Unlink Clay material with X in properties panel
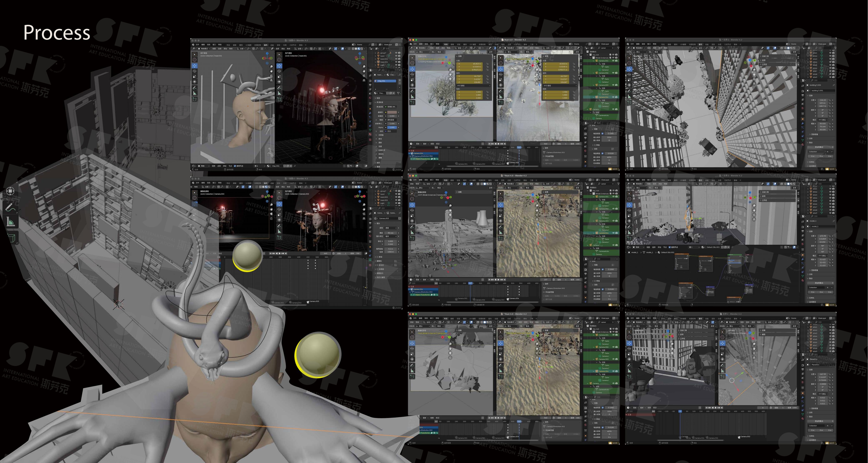 tap(393, 93)
